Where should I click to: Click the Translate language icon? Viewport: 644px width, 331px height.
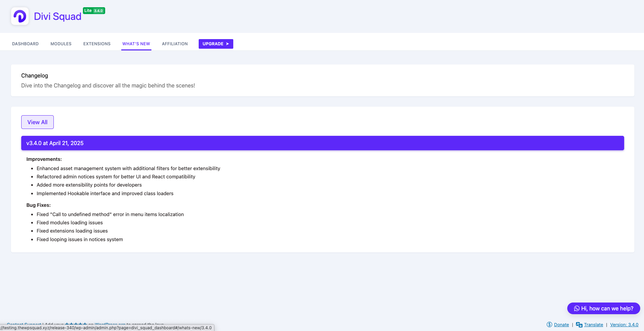click(x=579, y=324)
